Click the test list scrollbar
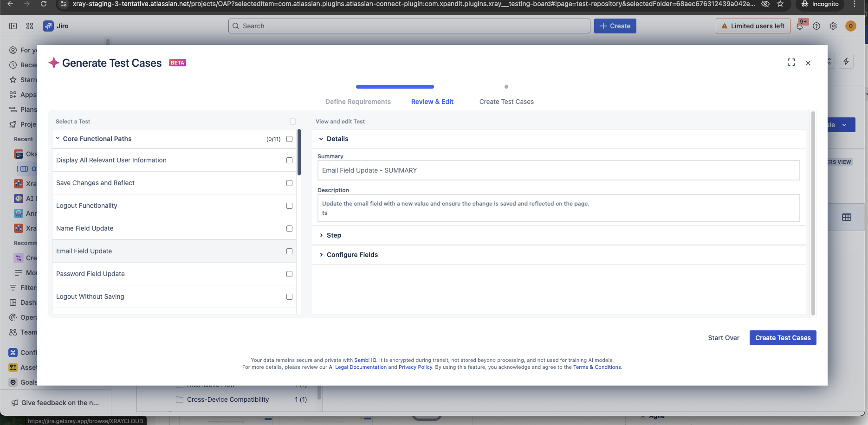Screen dimensions: 868x425 pos(299,153)
